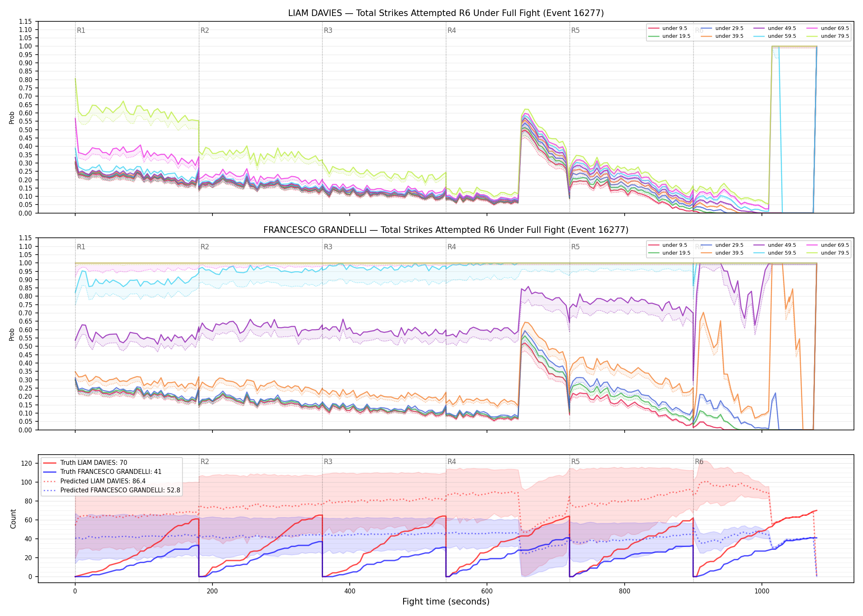863x616 pixels.
Task: Click the 600 tick on fight time axis
Action: pos(487,591)
